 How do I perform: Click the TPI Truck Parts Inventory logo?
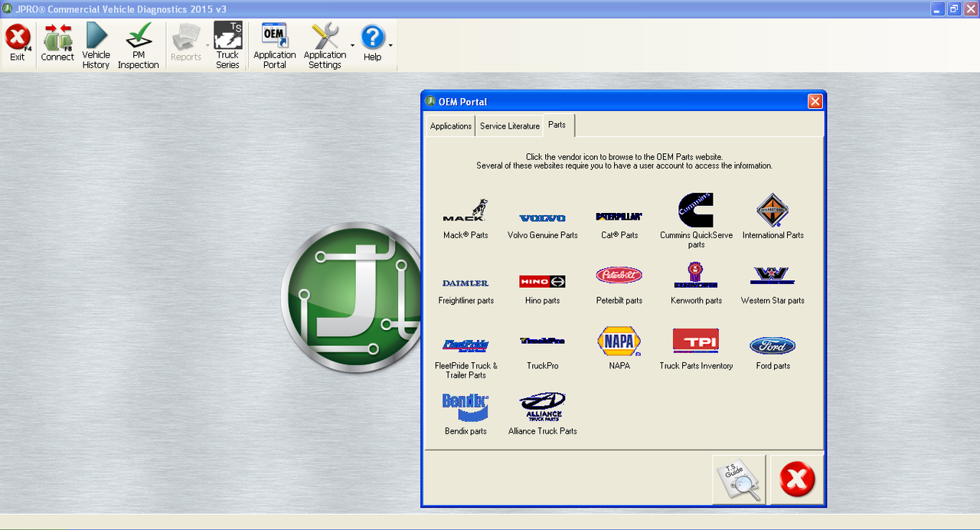coord(696,340)
